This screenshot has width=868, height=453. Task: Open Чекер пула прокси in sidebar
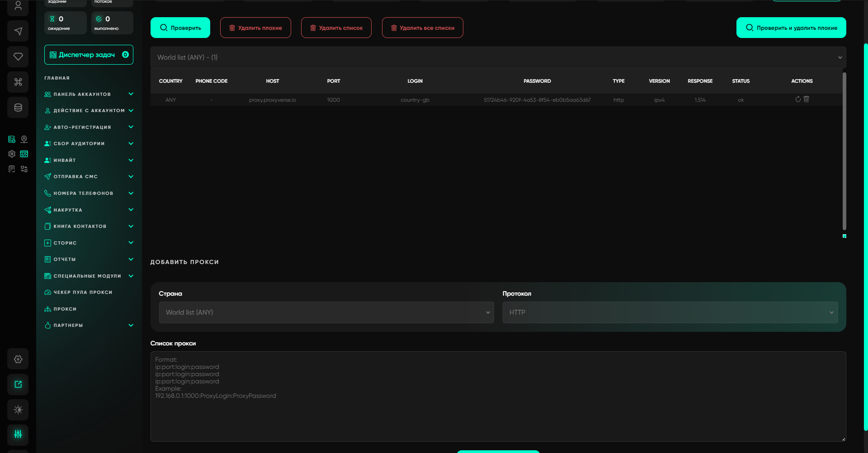click(x=83, y=293)
